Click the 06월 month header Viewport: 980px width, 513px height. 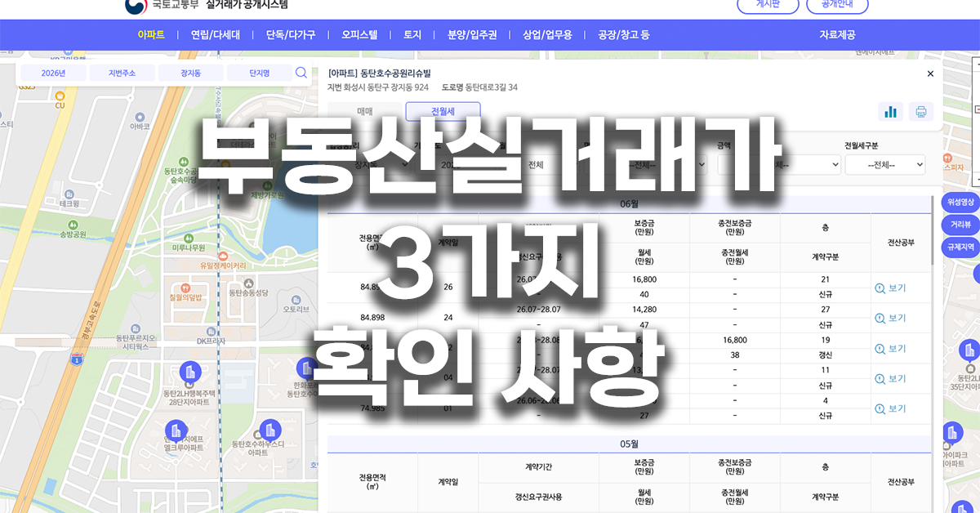[629, 205]
